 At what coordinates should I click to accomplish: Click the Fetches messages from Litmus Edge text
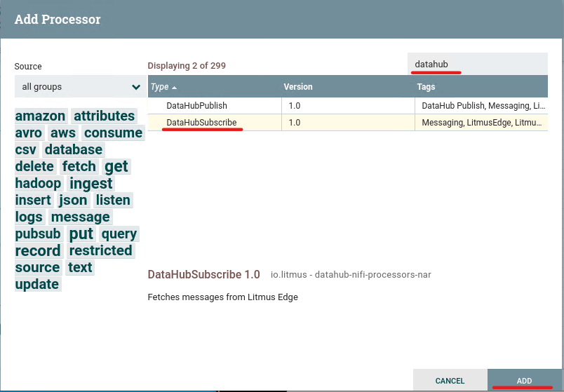click(x=222, y=297)
